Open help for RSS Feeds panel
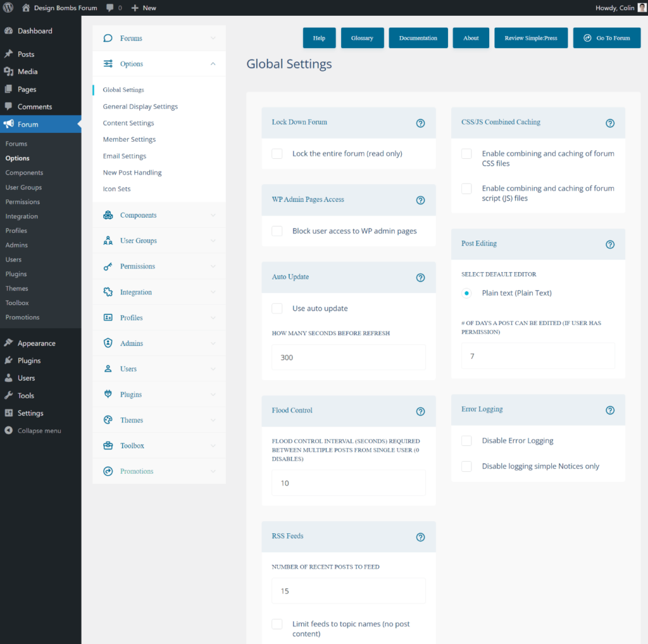 pyautogui.click(x=420, y=537)
